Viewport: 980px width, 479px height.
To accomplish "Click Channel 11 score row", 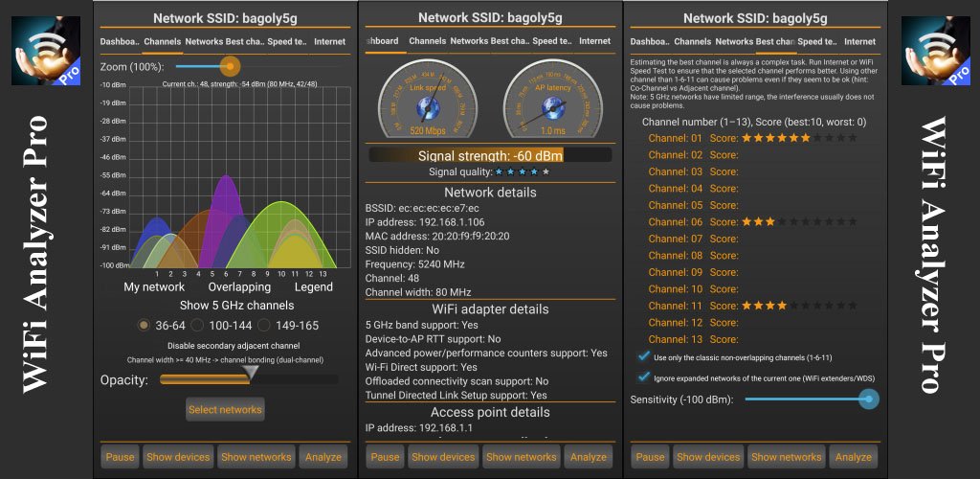I will pos(752,306).
